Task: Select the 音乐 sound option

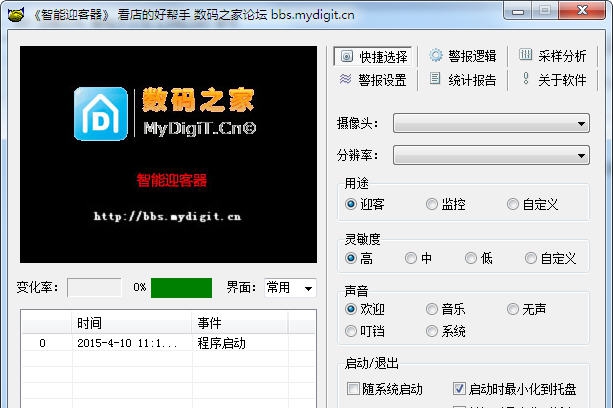Action: click(x=446, y=309)
